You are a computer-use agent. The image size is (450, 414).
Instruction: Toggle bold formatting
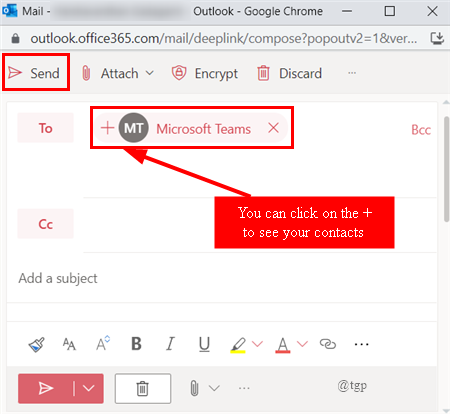point(136,344)
